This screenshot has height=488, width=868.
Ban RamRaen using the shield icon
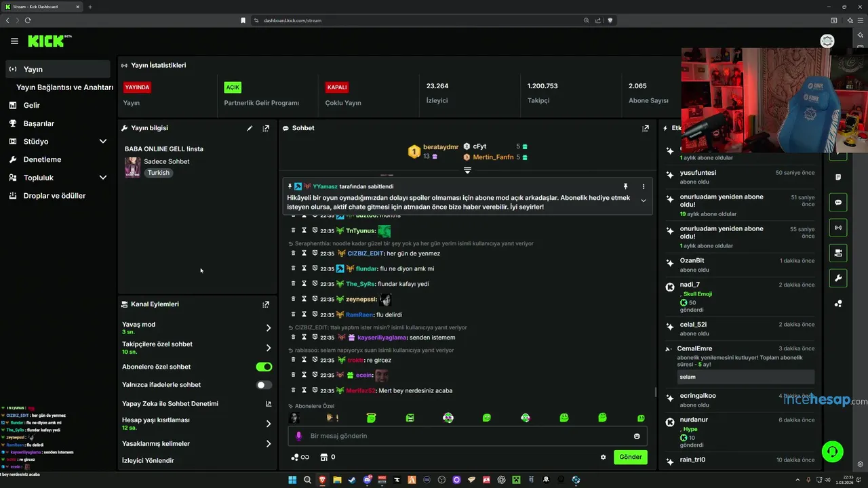(315, 314)
